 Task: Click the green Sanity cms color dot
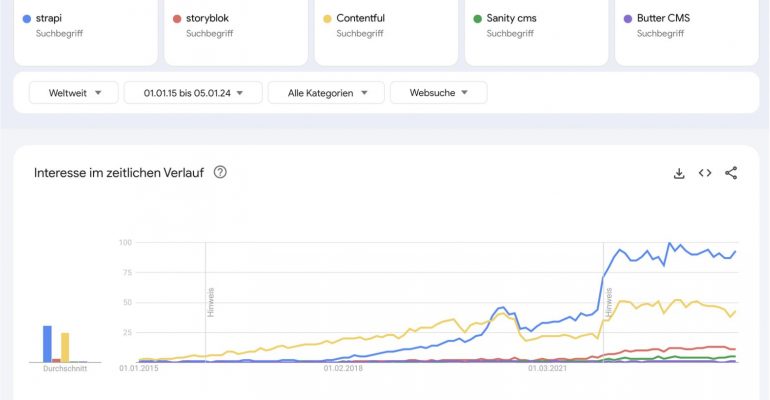pyautogui.click(x=477, y=19)
